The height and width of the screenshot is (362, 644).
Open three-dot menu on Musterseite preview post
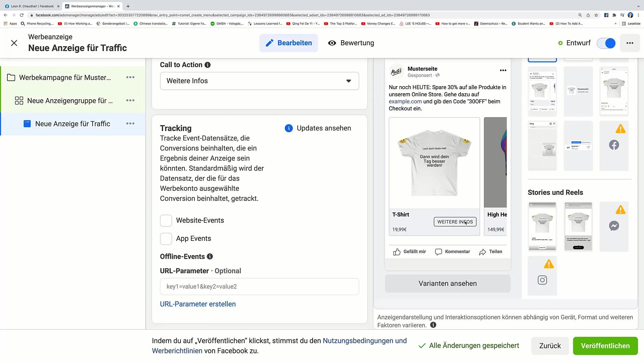pyautogui.click(x=503, y=70)
